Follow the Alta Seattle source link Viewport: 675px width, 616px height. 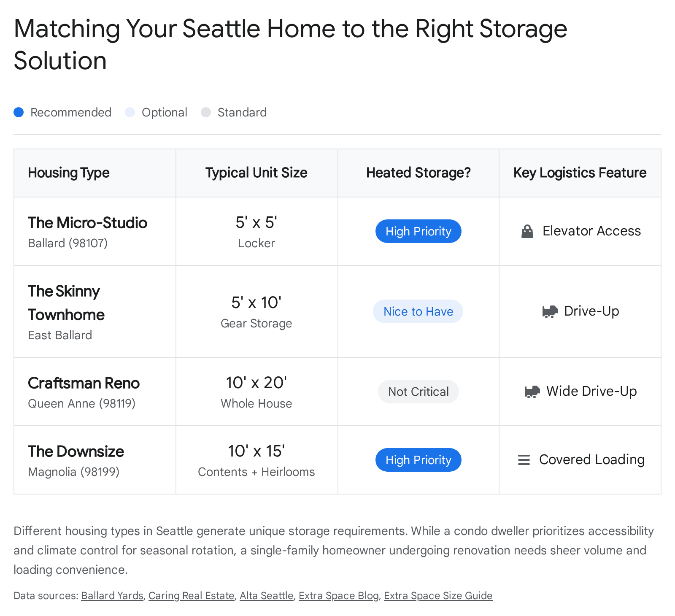coord(266,595)
